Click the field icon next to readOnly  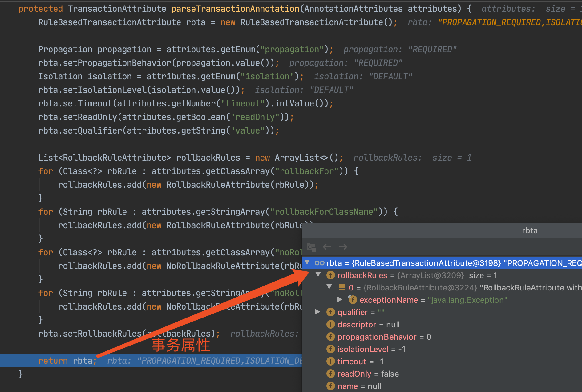point(330,374)
